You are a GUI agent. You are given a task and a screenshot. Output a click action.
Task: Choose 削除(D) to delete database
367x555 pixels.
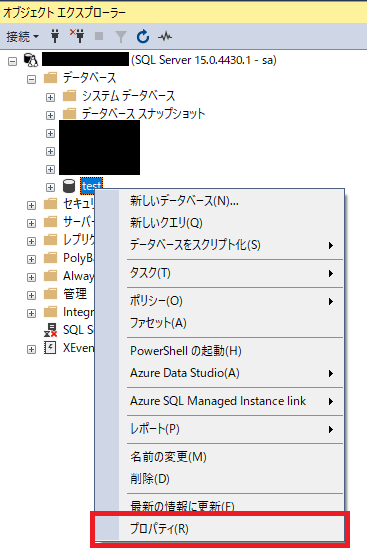coord(219,479)
